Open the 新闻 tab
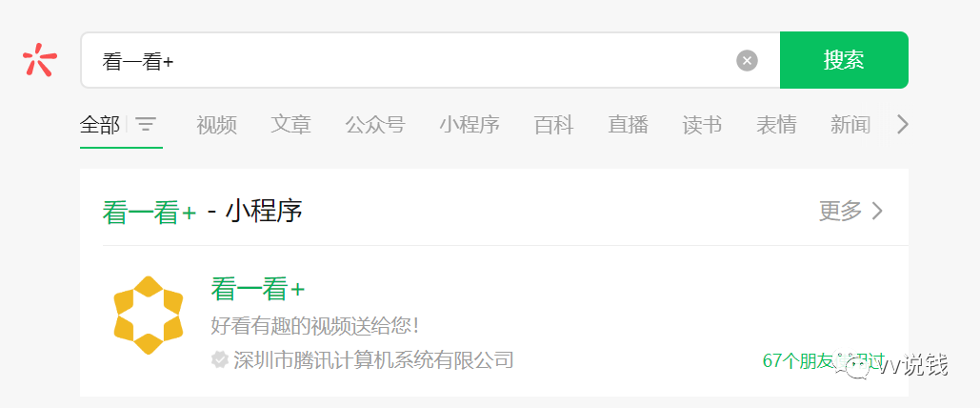This screenshot has height=408, width=980. (x=850, y=125)
